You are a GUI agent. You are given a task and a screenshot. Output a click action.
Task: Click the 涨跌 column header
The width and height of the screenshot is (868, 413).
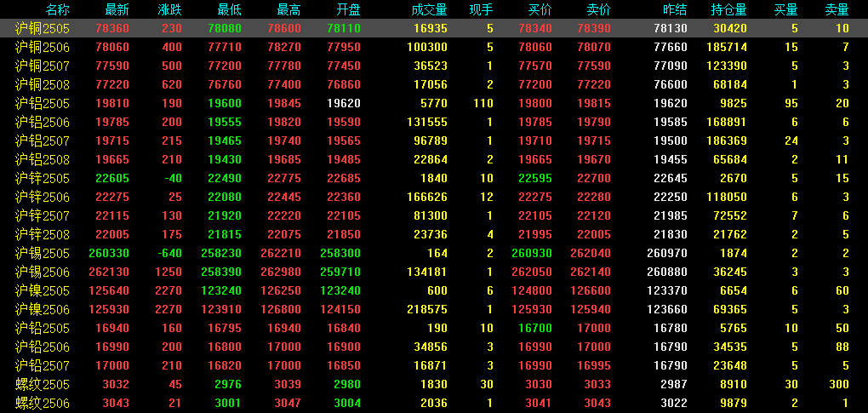point(169,9)
